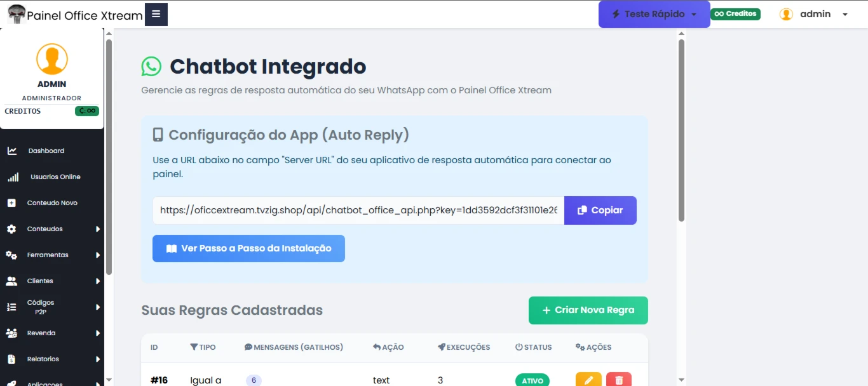
Task: Open Conteudo Novo in the sidebar
Action: pos(51,203)
